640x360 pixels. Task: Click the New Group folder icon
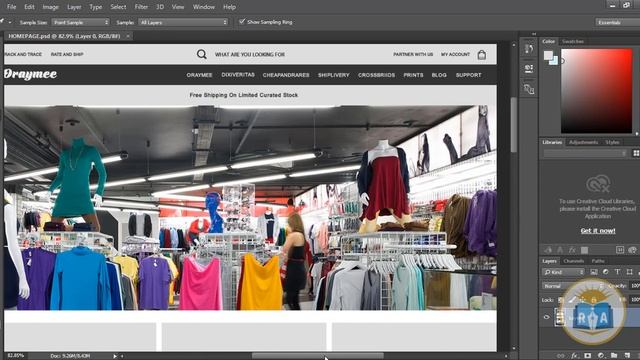coord(614,356)
